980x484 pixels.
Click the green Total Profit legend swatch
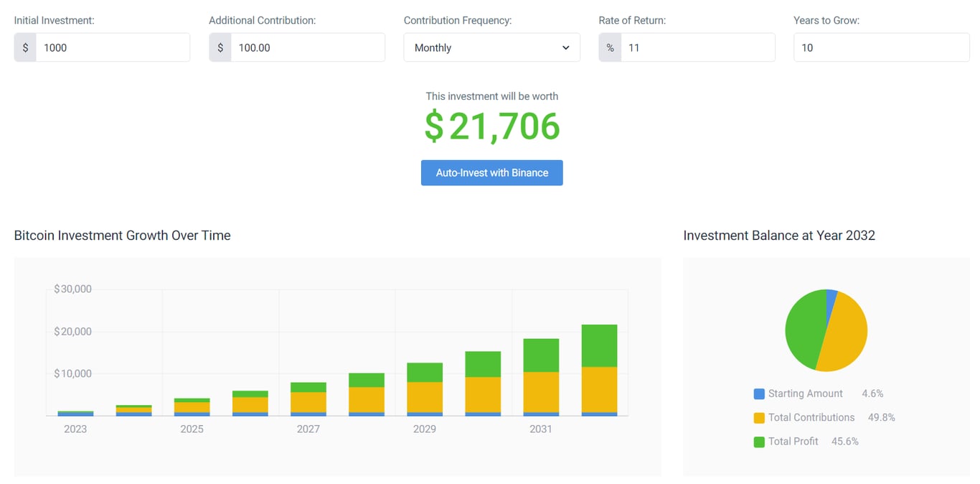coord(759,441)
